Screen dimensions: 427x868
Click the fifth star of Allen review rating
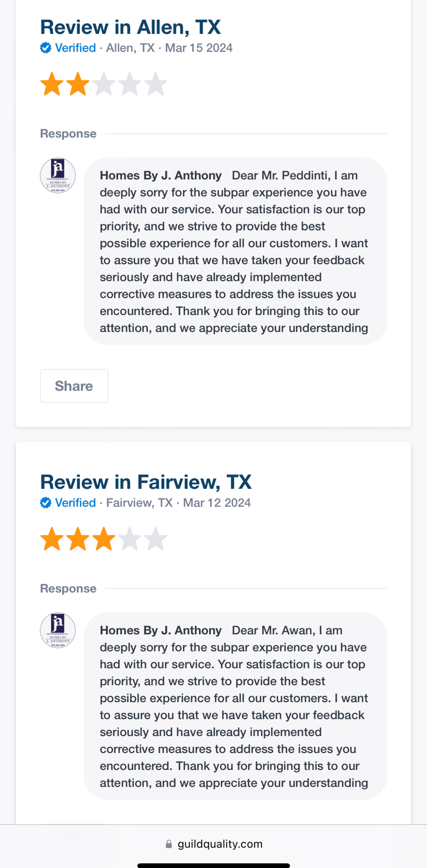point(155,84)
